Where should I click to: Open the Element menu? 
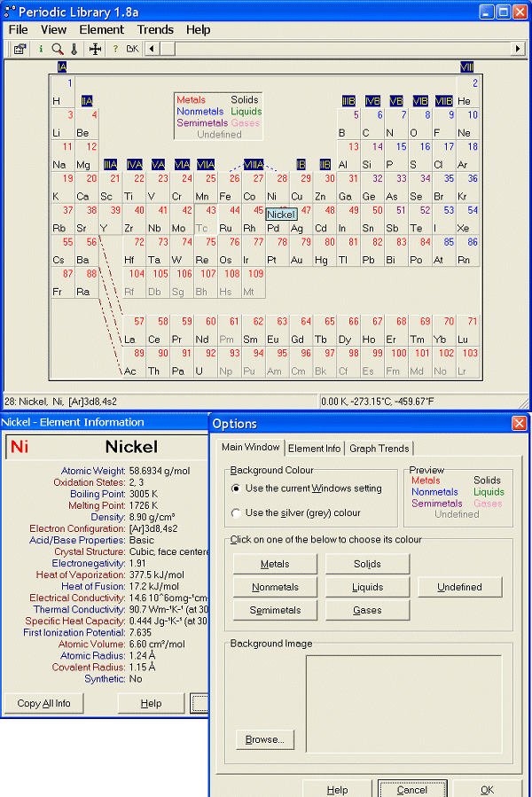[x=101, y=29]
